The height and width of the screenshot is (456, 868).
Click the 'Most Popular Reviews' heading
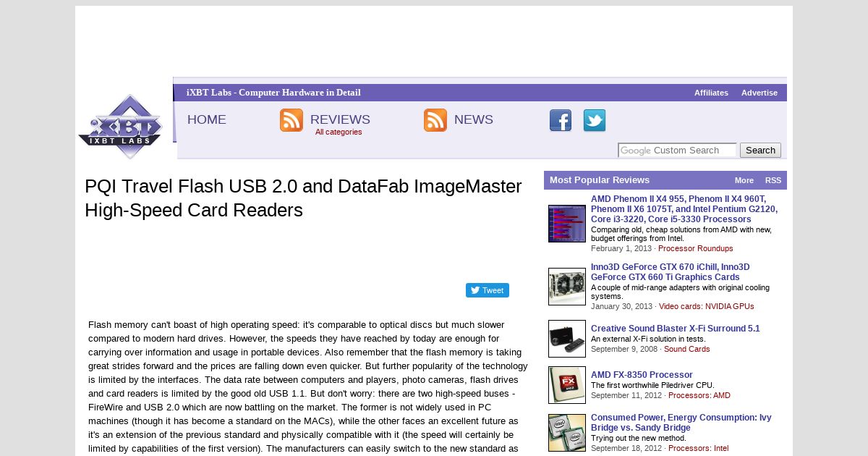[600, 180]
